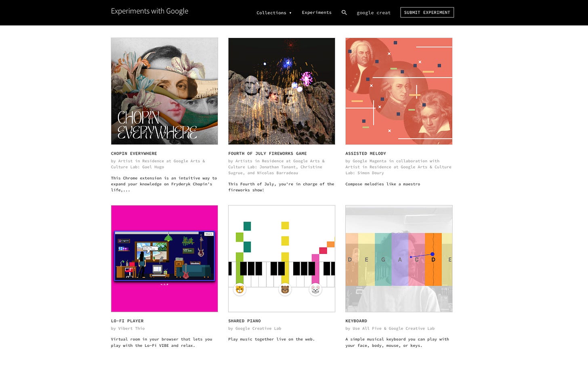
Task: Focus the search field containing 'google creat'
Action: [374, 13]
